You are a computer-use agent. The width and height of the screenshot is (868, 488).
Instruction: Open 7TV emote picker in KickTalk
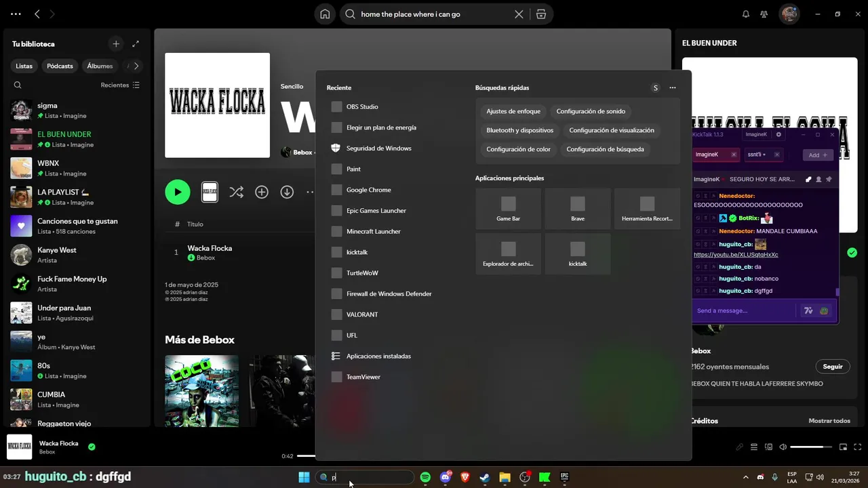pos(808,310)
